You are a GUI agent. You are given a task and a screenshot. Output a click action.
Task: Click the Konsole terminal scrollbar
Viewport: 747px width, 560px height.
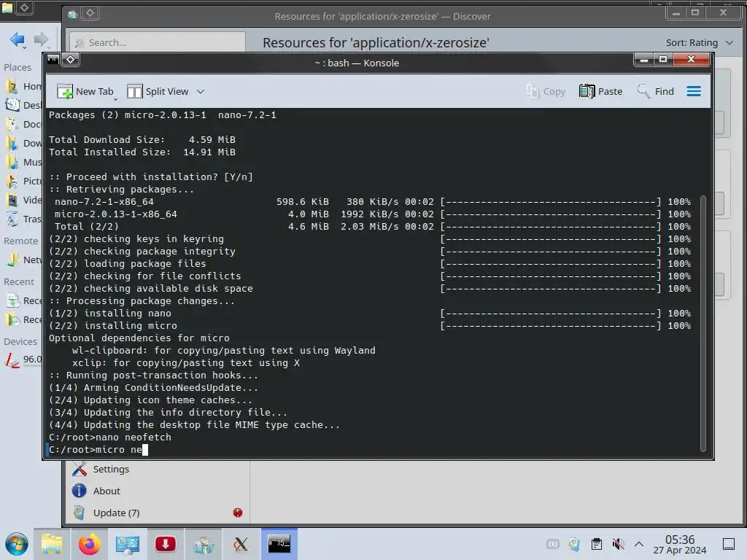(703, 324)
